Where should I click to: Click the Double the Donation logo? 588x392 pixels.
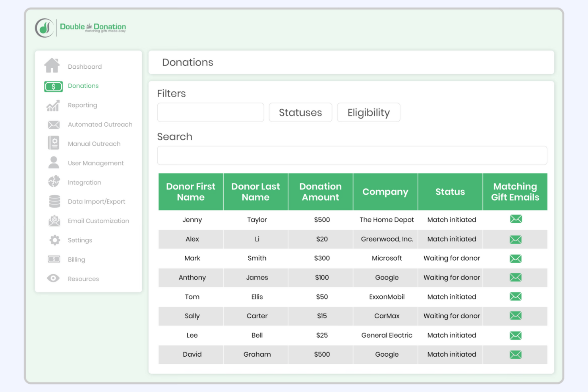[80, 27]
